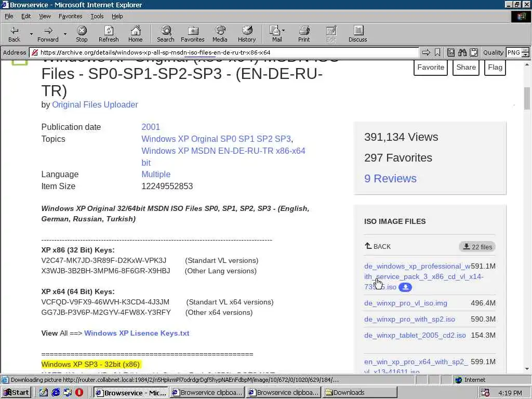Click the Opera quick launch icon
This screenshot has width=532, height=399.
[x=79, y=393]
